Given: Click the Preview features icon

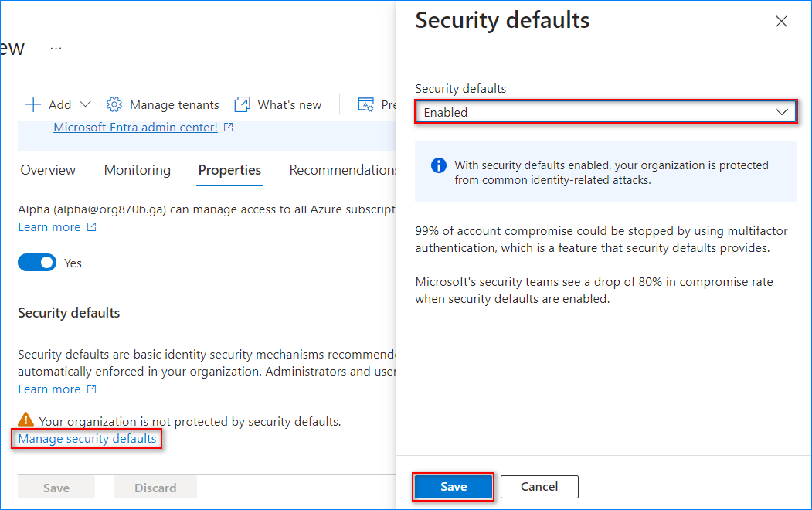Looking at the screenshot, I should click(x=365, y=104).
